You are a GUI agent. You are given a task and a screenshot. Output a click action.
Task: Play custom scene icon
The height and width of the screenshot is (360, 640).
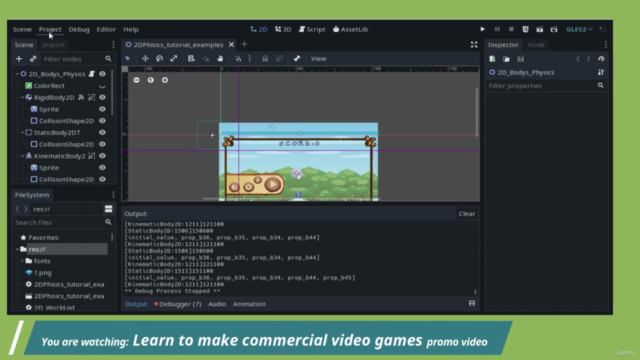coord(554,29)
